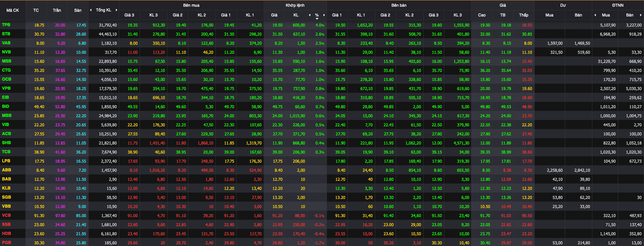
Task: Select the NVB ticker symbol
Action: 6,52
